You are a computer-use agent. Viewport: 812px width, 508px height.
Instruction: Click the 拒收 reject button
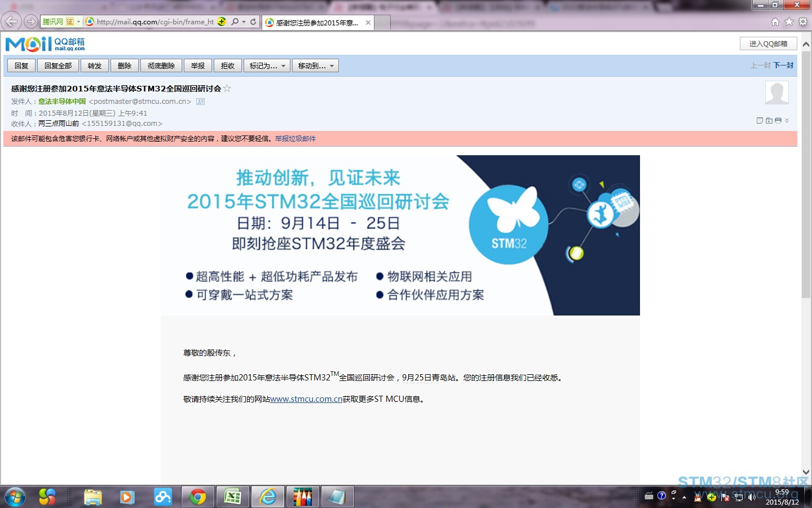point(228,66)
